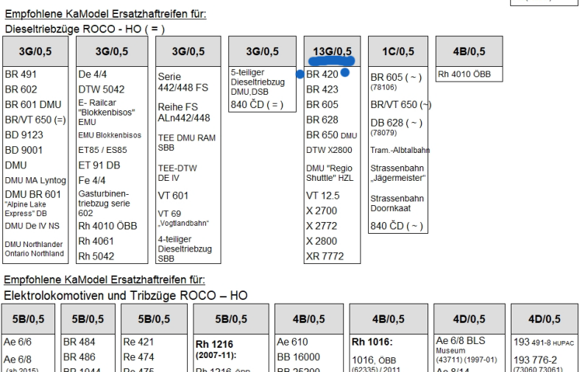Click the Gasturbinentriebzug serie 602 entry
Screen dimensions: 588x372
[104, 204]
